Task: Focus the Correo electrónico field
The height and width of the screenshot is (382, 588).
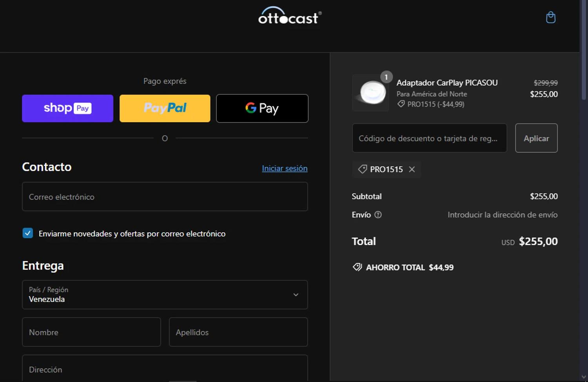Action: pyautogui.click(x=165, y=197)
